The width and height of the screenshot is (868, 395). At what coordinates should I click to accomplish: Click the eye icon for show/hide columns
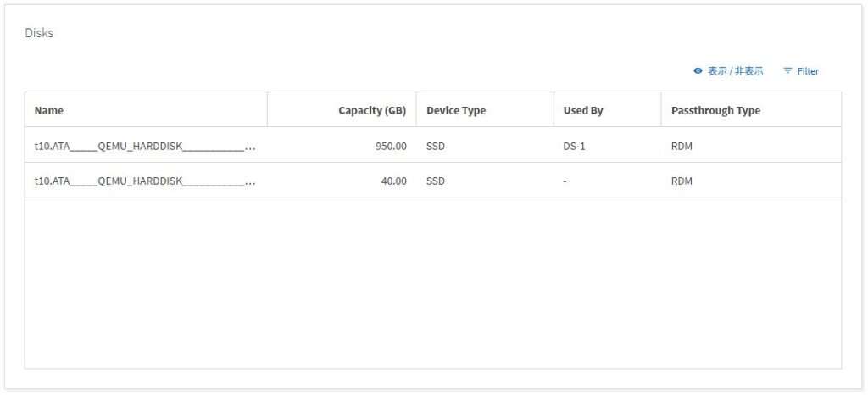pyautogui.click(x=698, y=71)
